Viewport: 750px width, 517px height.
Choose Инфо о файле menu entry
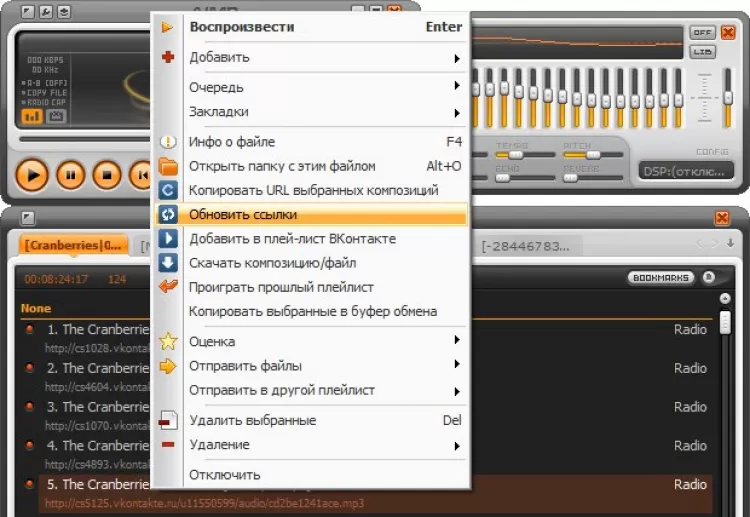[x=311, y=142]
